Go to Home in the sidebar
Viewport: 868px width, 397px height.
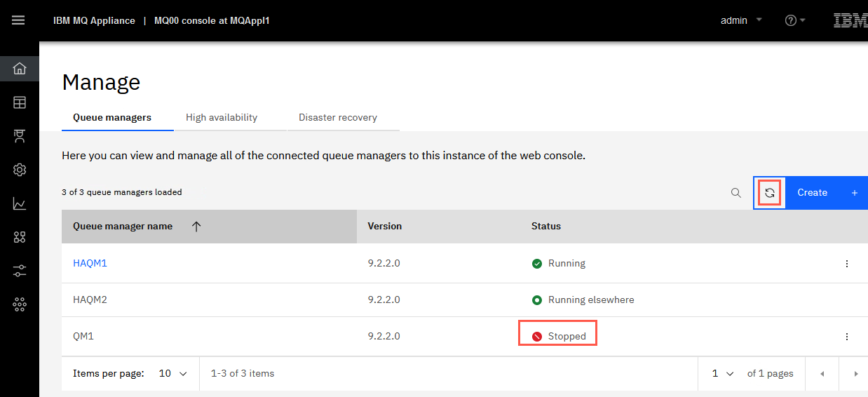click(20, 68)
